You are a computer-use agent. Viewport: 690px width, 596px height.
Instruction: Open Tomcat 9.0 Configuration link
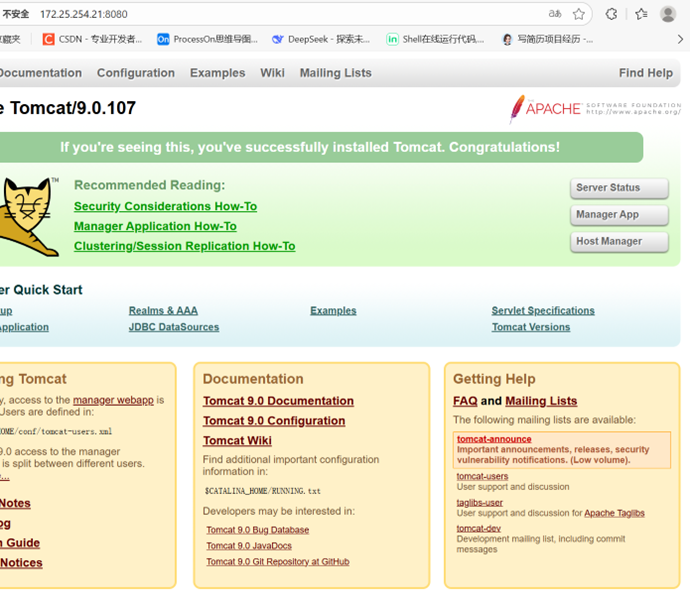(x=274, y=421)
